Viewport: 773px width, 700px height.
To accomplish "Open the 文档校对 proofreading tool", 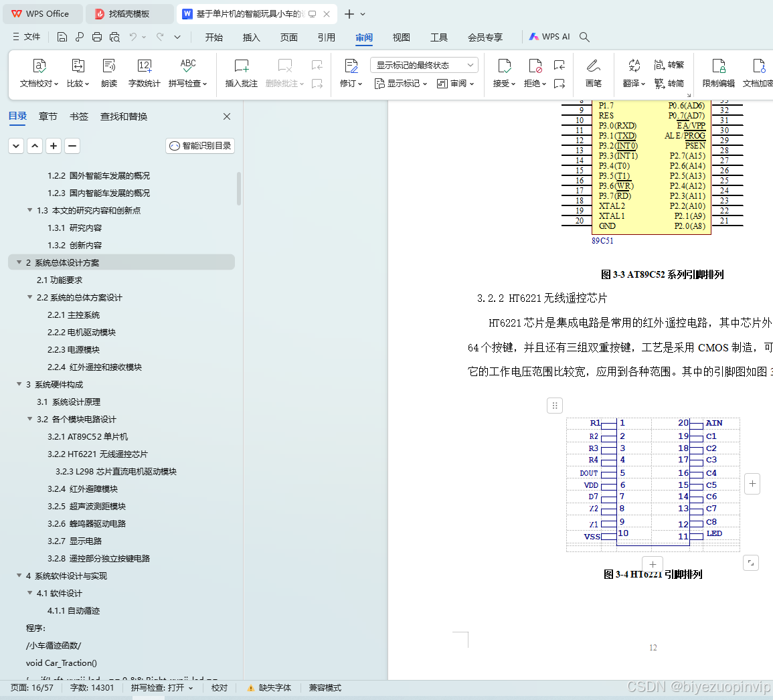I will pyautogui.click(x=39, y=72).
